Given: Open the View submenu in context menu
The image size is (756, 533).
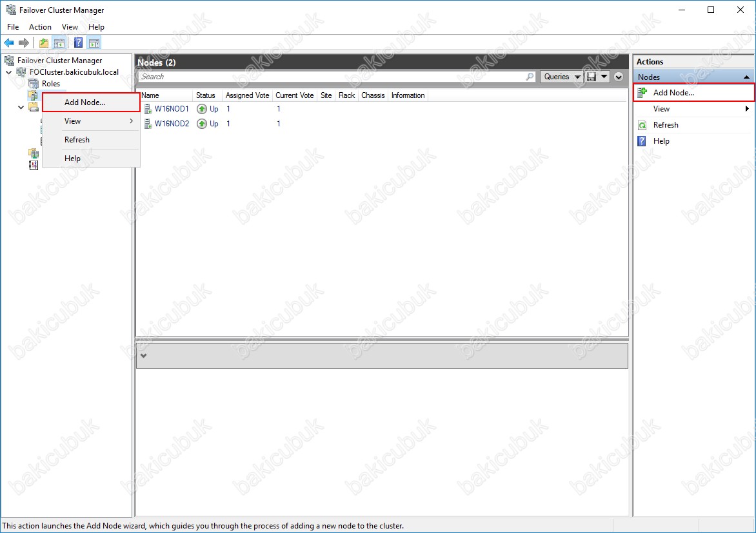Looking at the screenshot, I should [x=91, y=121].
